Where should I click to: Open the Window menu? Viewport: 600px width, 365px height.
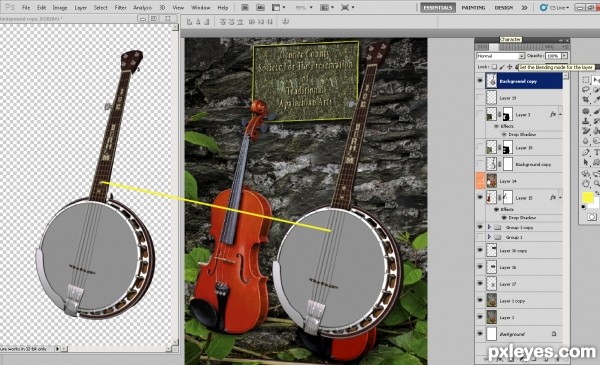pyautogui.click(x=201, y=8)
